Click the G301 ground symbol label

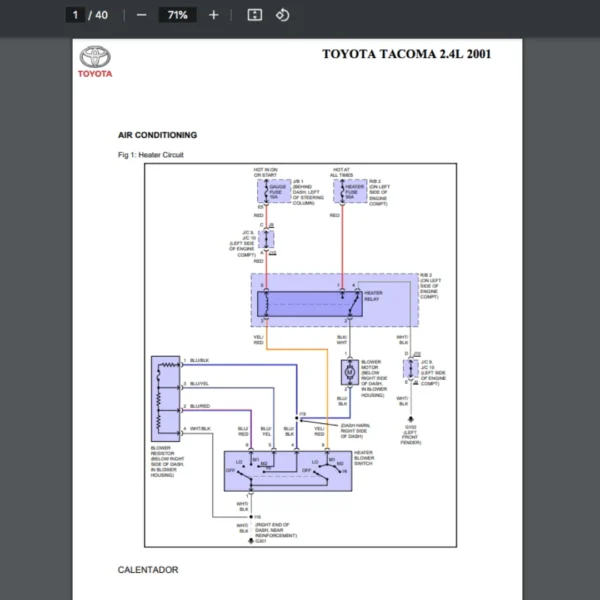(260, 541)
